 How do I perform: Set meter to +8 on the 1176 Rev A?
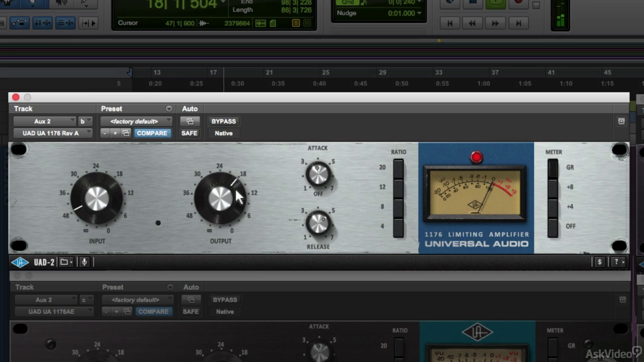(x=552, y=188)
